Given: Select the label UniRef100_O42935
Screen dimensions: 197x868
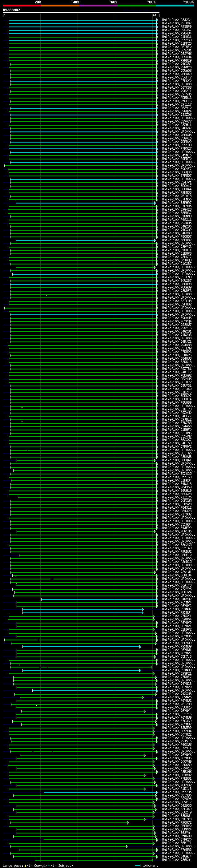Looking at the screenshot, I should pyautogui.click(x=177, y=806).
